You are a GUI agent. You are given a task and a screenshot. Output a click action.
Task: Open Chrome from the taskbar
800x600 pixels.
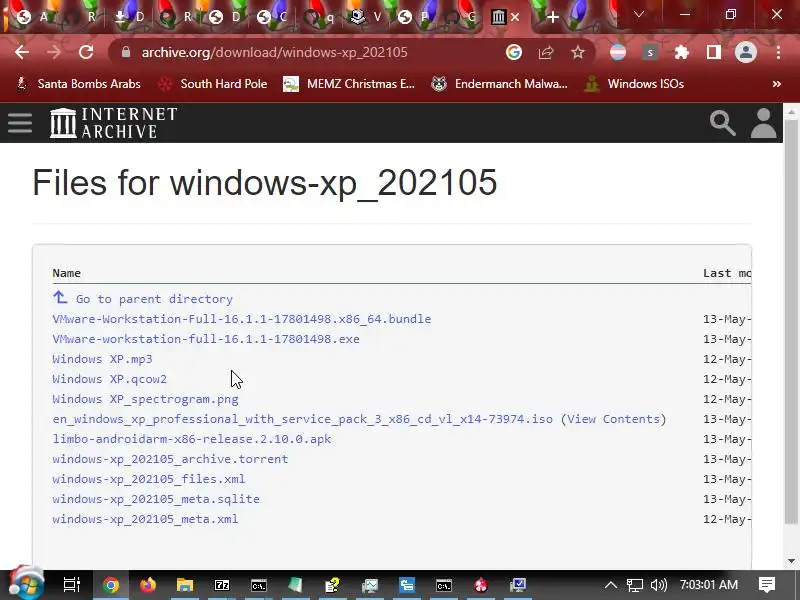111,585
